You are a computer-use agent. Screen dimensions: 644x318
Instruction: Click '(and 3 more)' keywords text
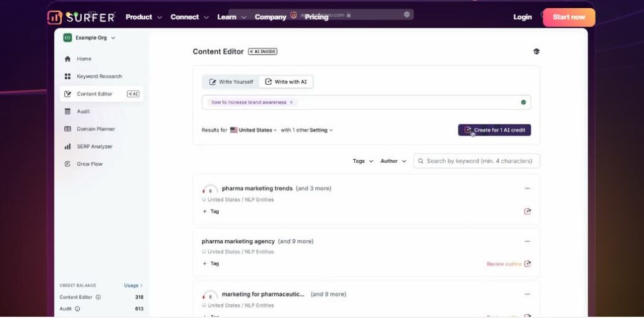tap(313, 189)
